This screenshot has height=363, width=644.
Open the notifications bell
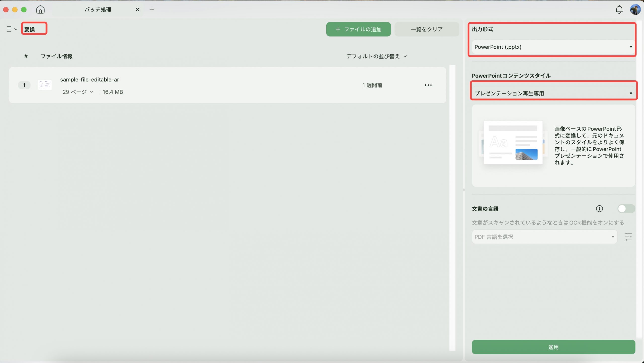(619, 10)
